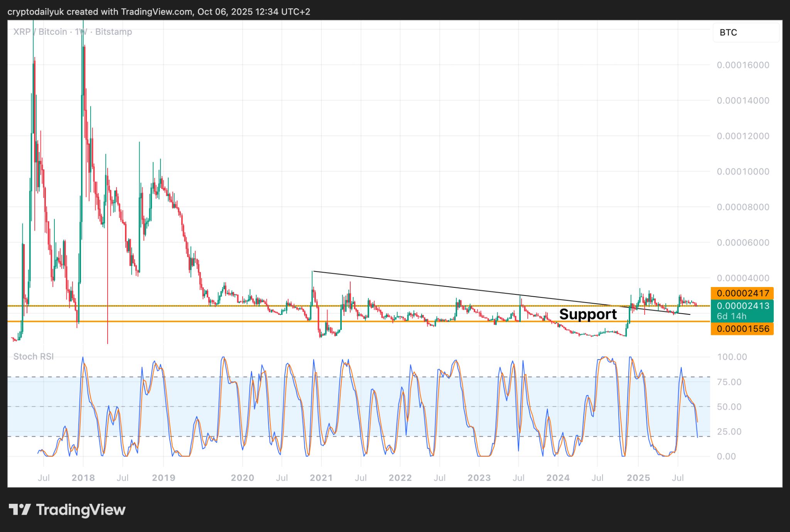Viewport: 790px width, 532px height.
Task: Click the TradingView logo icon at bottom
Action: click(20, 510)
